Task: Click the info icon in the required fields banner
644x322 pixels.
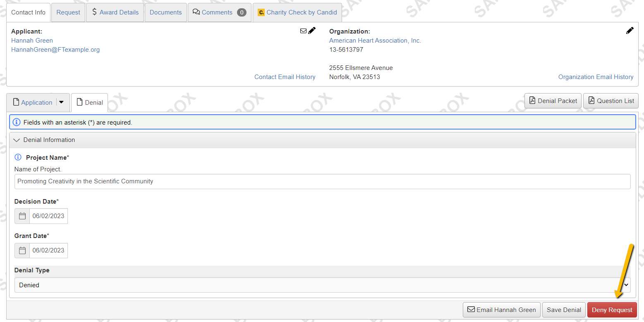Action: pyautogui.click(x=16, y=122)
